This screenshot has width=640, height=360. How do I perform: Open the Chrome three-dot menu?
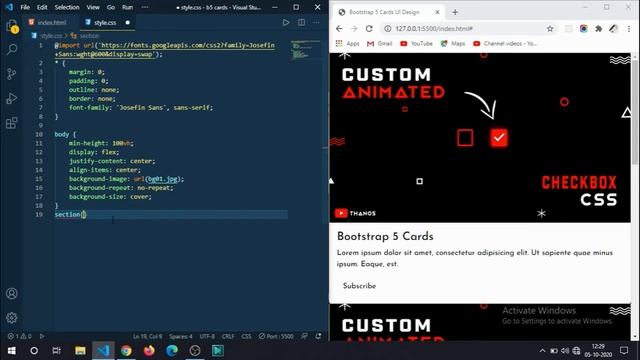point(629,29)
